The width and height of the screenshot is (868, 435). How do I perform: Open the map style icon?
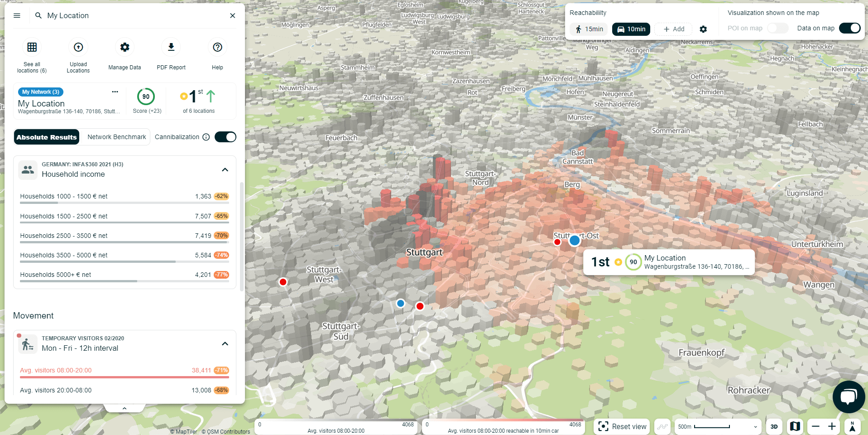795,426
